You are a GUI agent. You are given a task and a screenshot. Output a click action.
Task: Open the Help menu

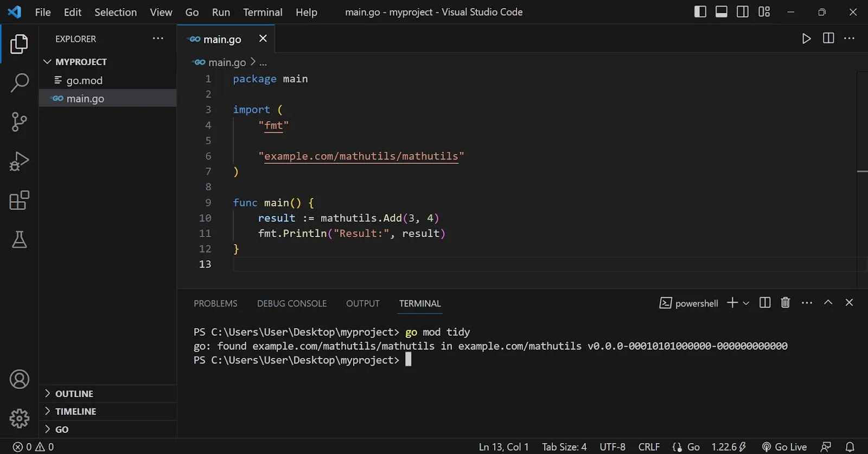point(307,12)
